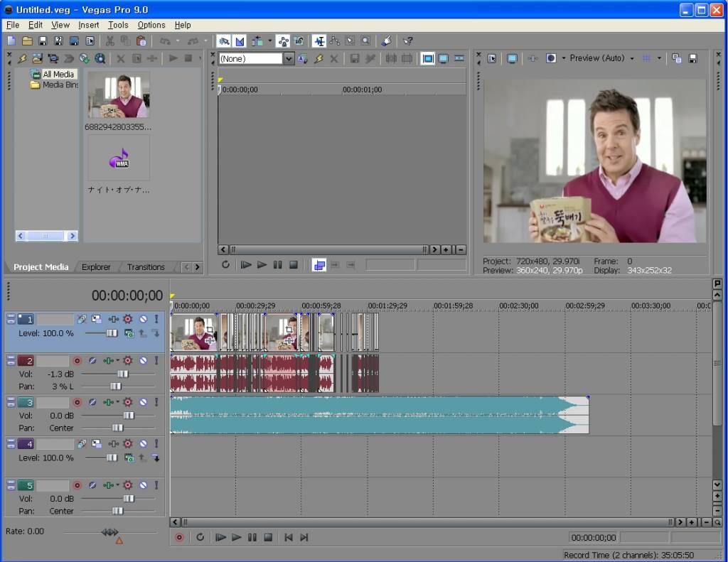Copy Snapshot to Clipboard in preview toolbar
The width and height of the screenshot is (728, 562).
pyautogui.click(x=677, y=58)
